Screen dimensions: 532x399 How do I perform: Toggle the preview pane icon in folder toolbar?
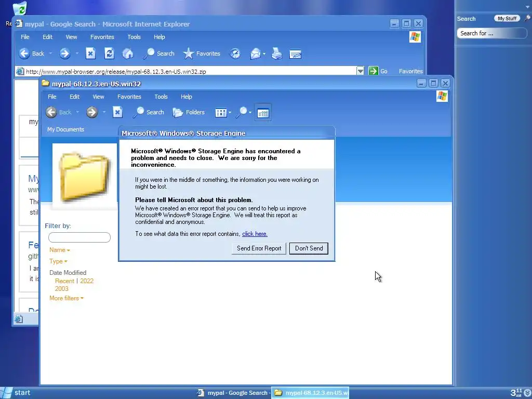(263, 112)
